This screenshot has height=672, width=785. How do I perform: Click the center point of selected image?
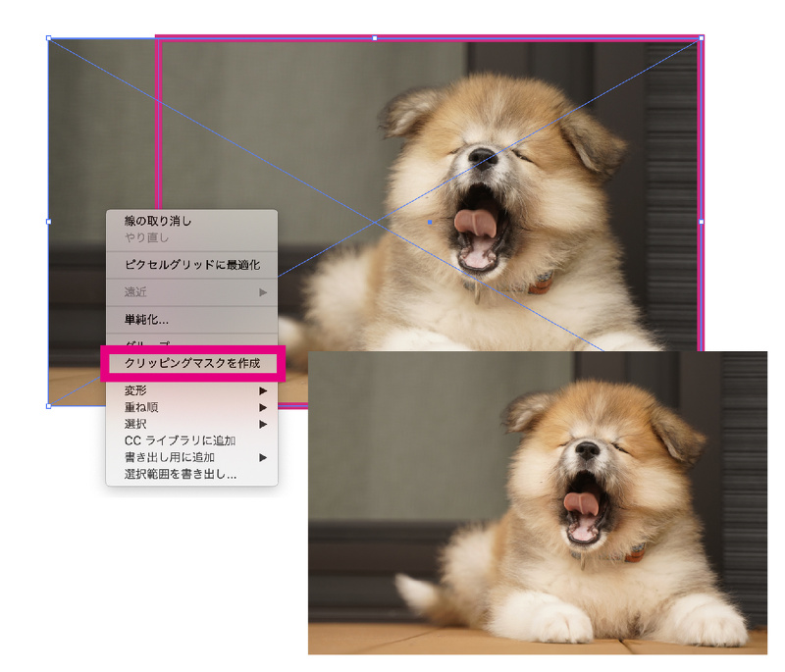[x=430, y=223]
